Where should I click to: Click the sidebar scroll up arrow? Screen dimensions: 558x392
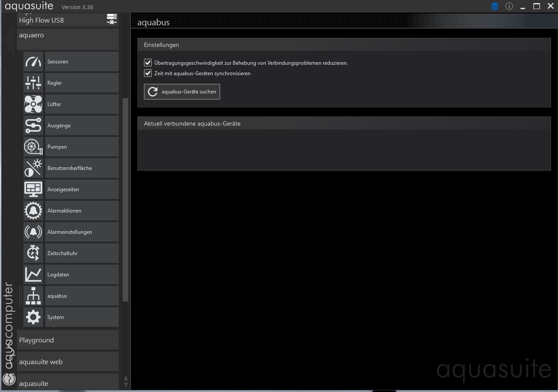pos(126,378)
